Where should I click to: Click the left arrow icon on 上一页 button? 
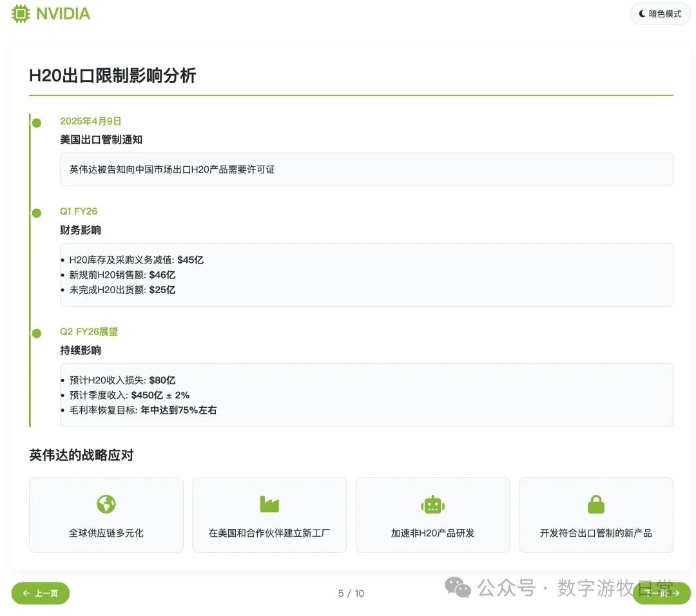26,593
